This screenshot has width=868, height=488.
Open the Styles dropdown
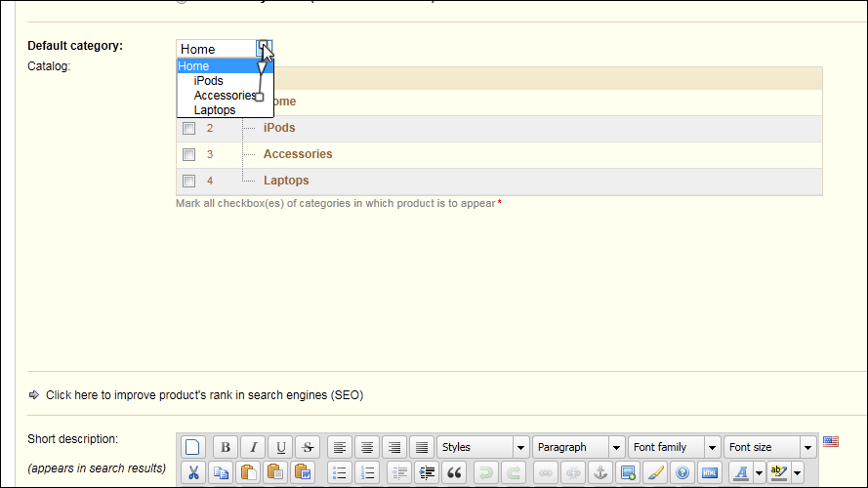coord(481,447)
